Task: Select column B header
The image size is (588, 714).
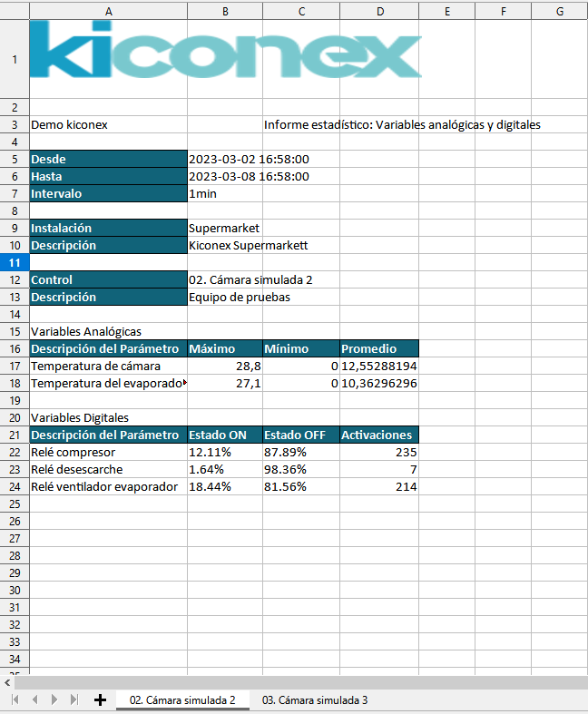Action: (224, 11)
